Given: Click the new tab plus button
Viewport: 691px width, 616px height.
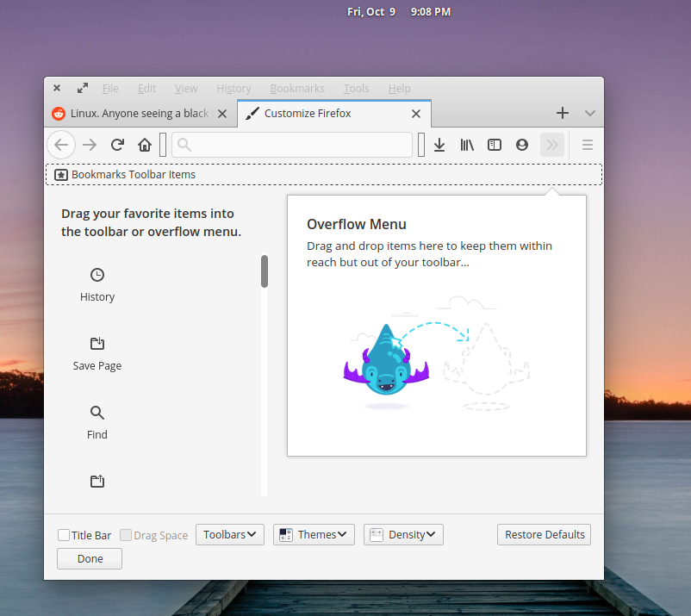Looking at the screenshot, I should point(563,113).
